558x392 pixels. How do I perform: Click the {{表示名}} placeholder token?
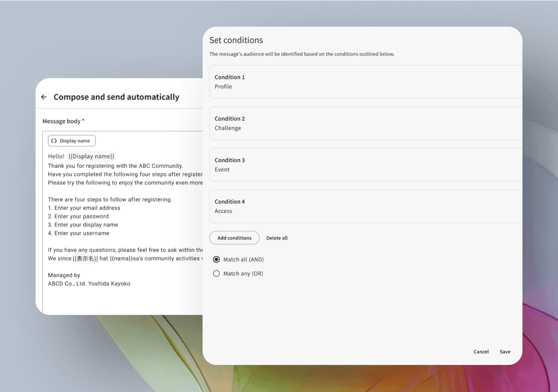85,258
